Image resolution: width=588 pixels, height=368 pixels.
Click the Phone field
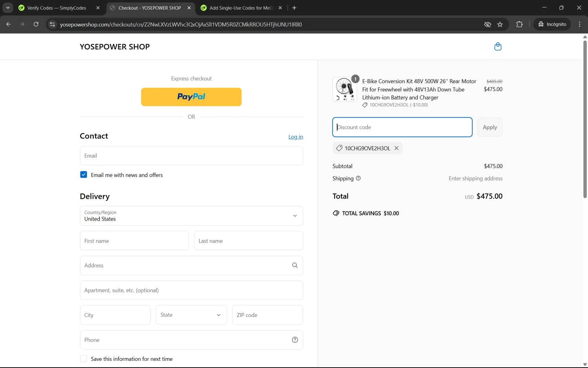pyautogui.click(x=191, y=340)
